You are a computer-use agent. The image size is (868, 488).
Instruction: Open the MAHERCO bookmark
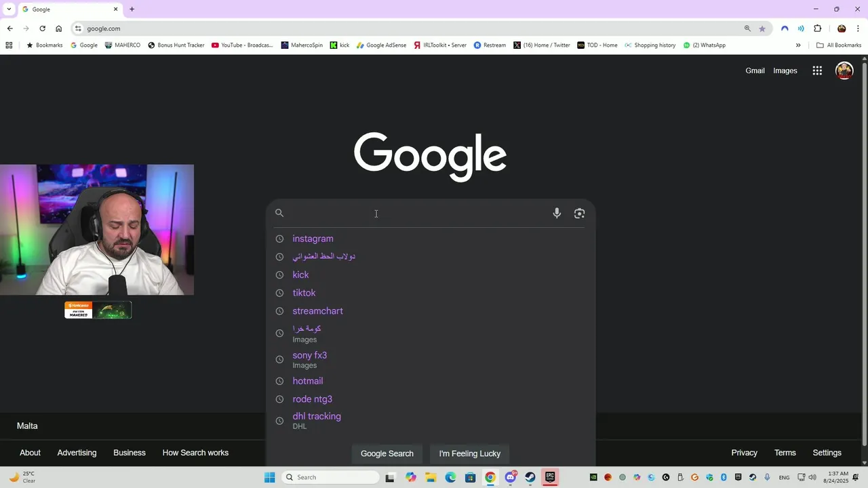(x=123, y=45)
